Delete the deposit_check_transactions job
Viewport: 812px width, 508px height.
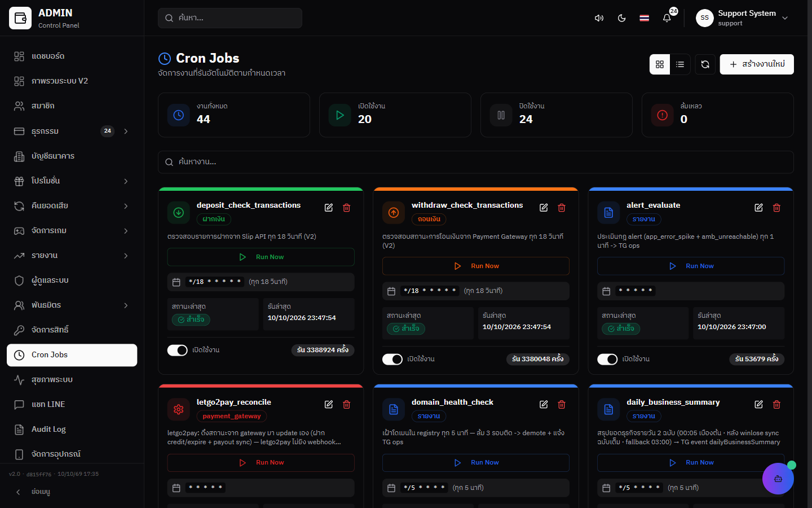(x=347, y=208)
